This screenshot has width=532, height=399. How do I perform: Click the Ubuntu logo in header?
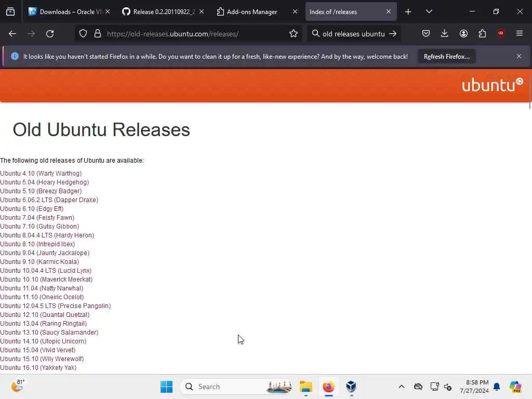coord(493,85)
